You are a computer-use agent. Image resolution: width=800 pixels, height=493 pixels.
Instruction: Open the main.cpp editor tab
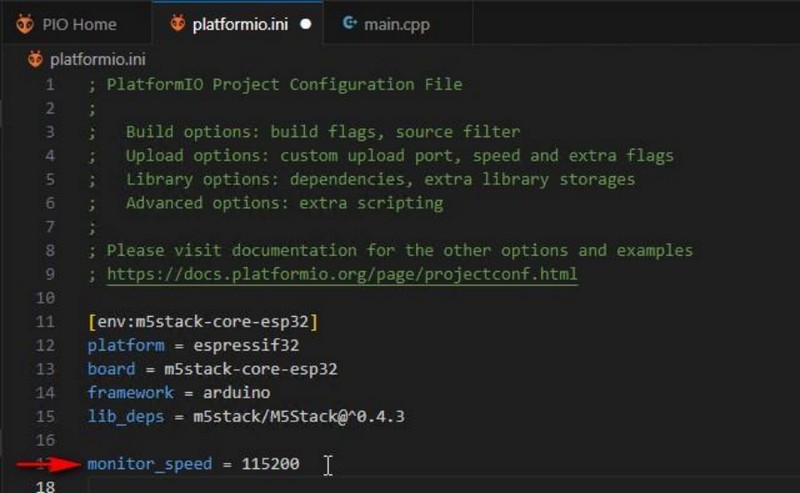398,24
